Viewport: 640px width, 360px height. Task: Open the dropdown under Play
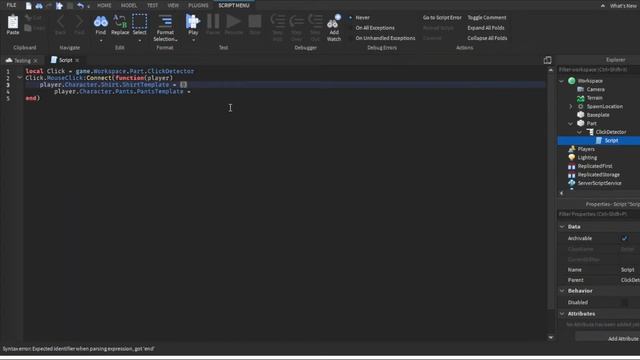(x=193, y=40)
